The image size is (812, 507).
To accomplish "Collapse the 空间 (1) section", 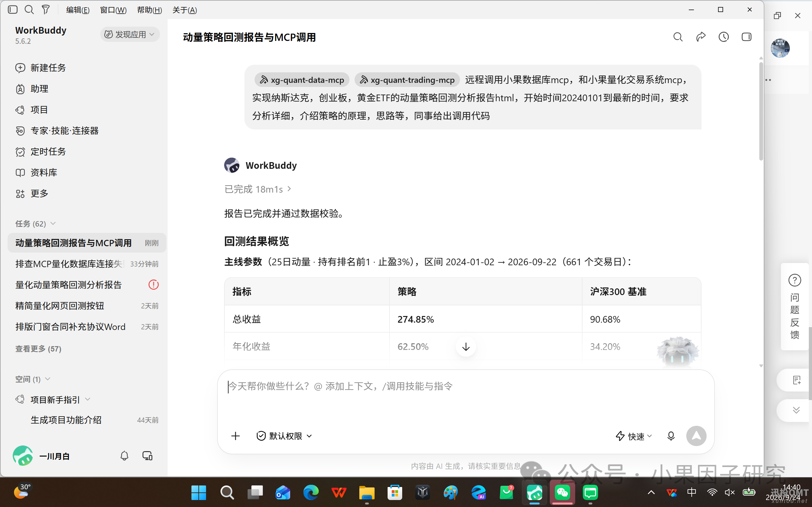I will 33,379.
